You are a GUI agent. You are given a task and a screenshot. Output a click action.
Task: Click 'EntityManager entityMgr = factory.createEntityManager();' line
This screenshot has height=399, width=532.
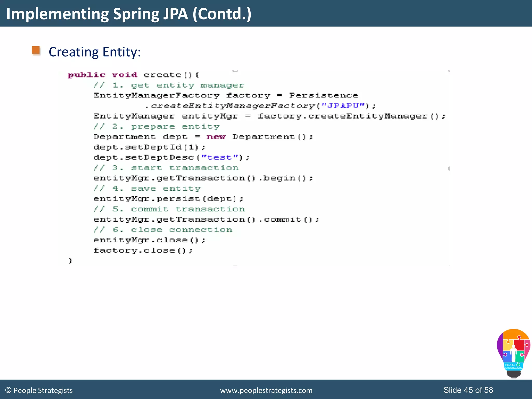pos(270,116)
